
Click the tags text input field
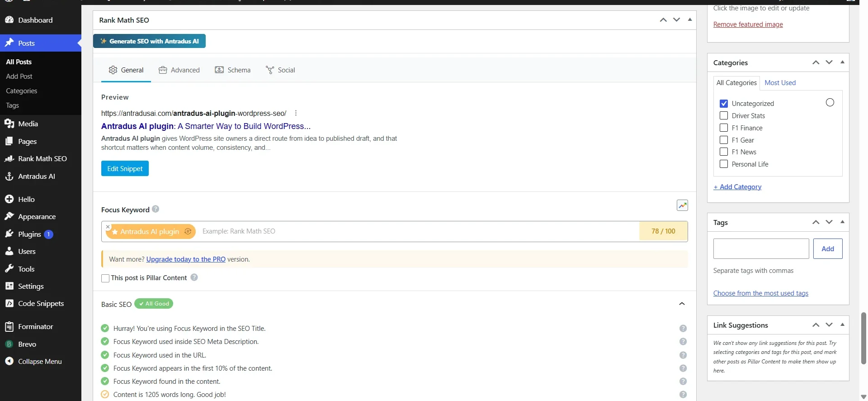(x=761, y=248)
